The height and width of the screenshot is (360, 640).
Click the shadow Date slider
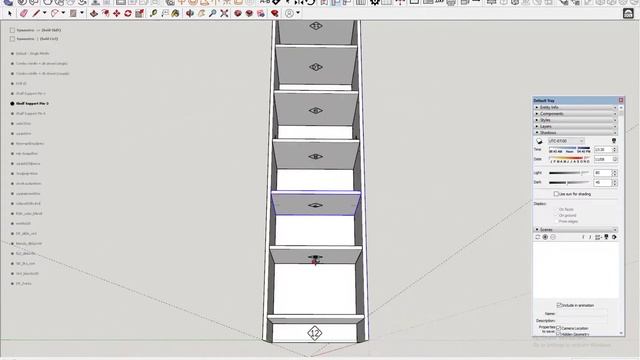point(569,158)
